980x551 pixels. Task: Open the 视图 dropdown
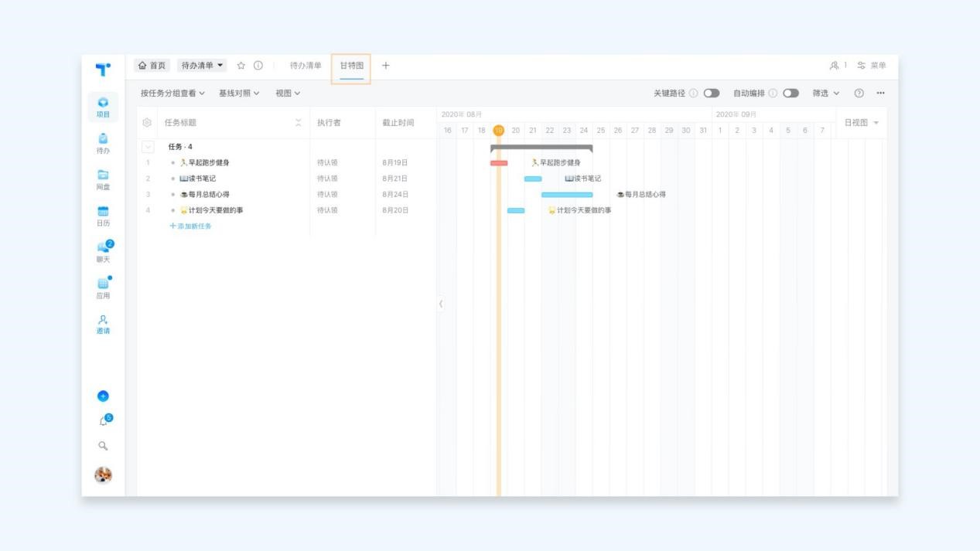[x=288, y=93]
